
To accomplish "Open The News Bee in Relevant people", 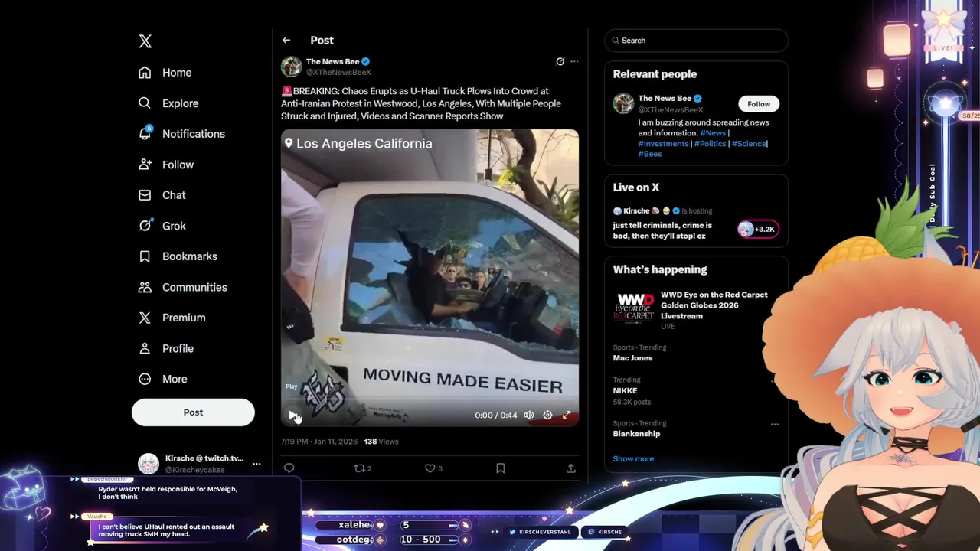I will pyautogui.click(x=665, y=98).
